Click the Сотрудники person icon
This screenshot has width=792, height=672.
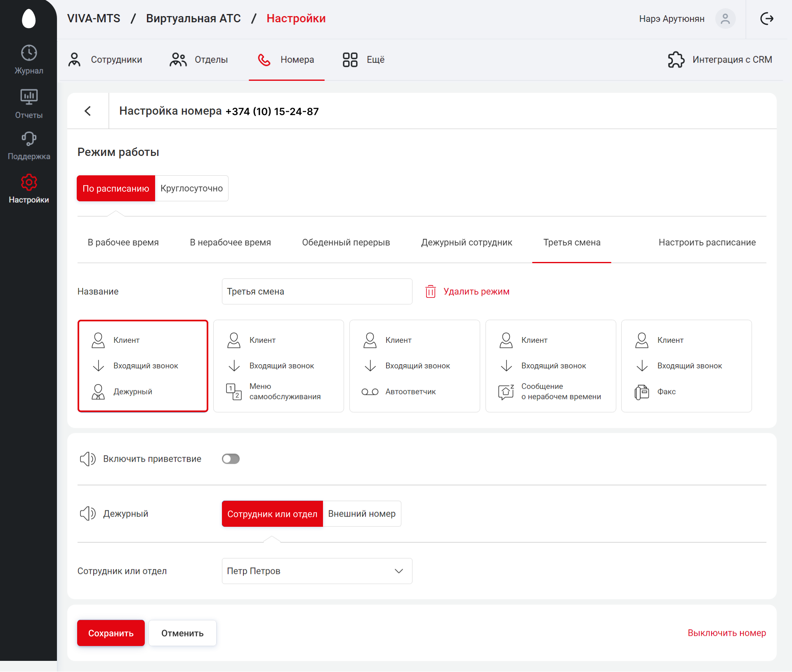coord(74,59)
